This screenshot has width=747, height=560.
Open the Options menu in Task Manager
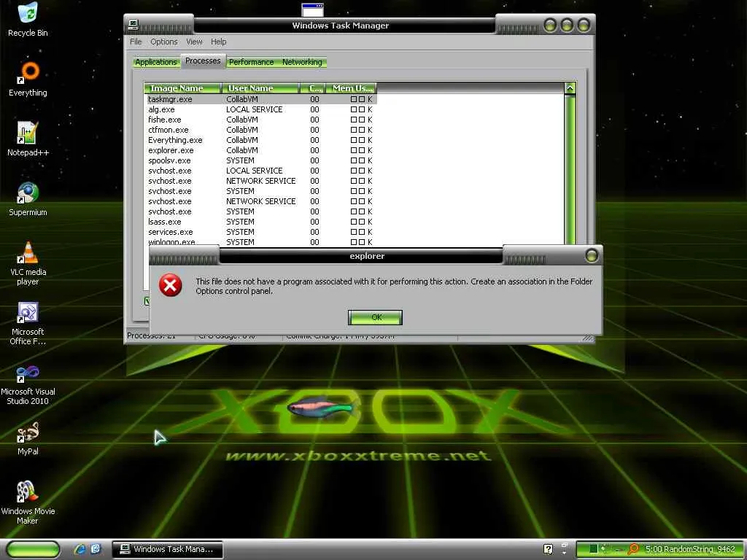[164, 42]
